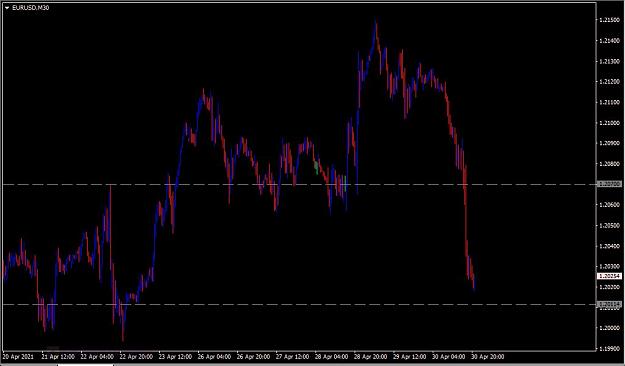
Task: Click the 1.21300 price axis label
Action: click(x=610, y=61)
